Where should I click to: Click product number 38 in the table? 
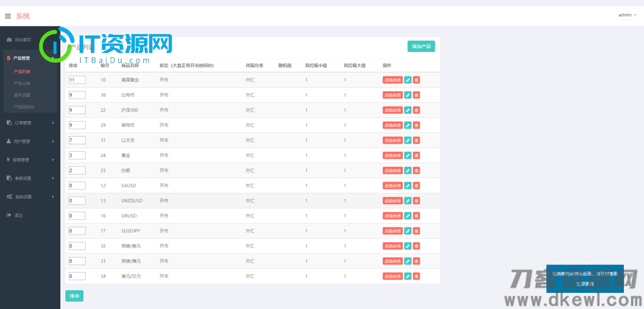[x=103, y=95]
